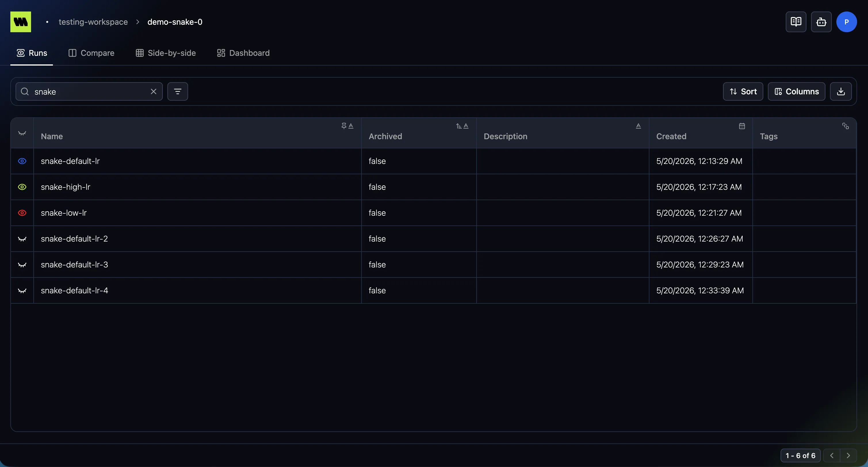Viewport: 868px width, 467px height.
Task: Click the Archived 'false' cell for snake-default-lr-4
Action: [x=419, y=290]
